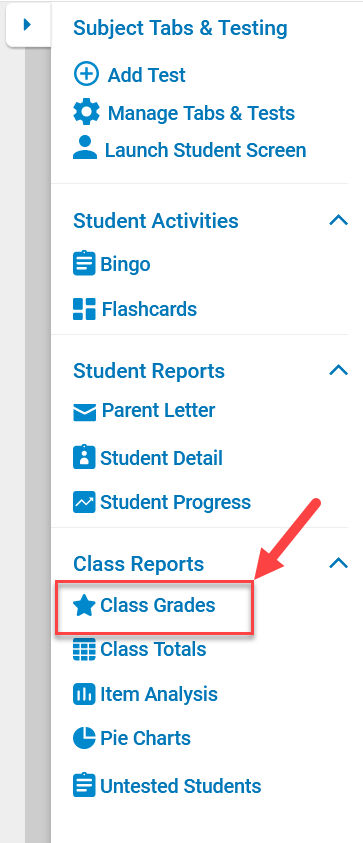
Task: Open Manage Tabs & Tests gear icon
Action: tap(86, 113)
